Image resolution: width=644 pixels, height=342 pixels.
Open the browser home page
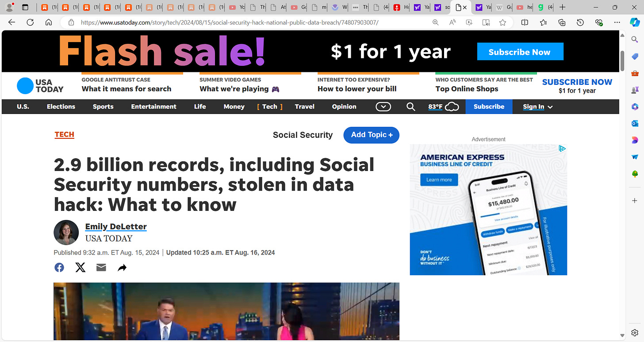coord(49,23)
